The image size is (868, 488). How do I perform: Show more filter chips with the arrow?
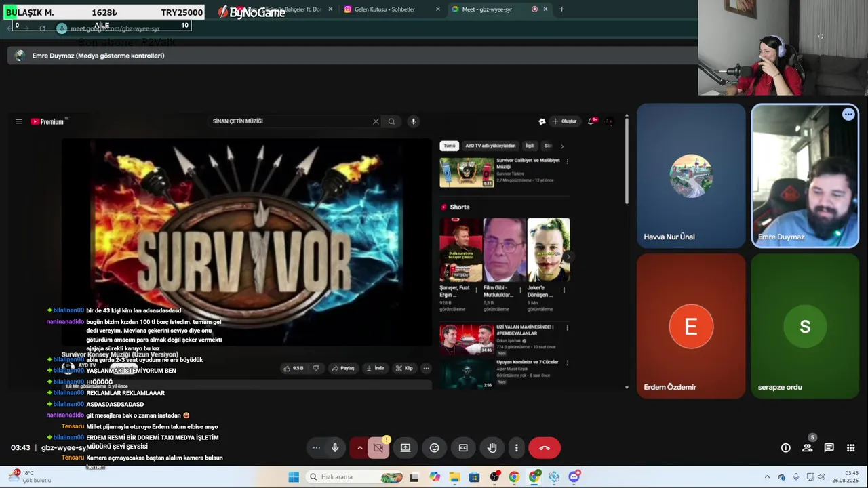561,146
